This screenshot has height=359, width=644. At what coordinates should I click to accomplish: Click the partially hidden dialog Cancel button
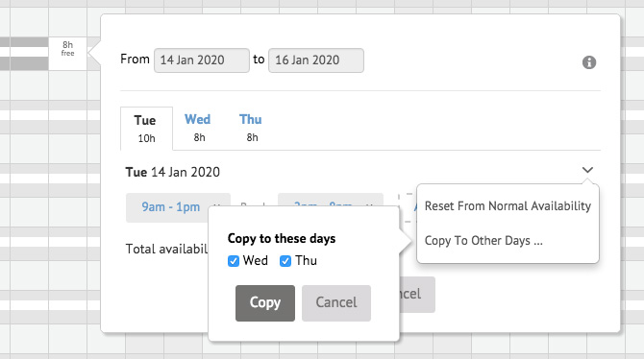point(417,295)
